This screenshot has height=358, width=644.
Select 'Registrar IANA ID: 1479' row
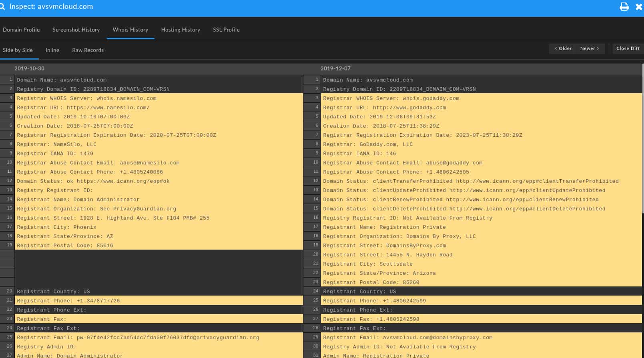pyautogui.click(x=159, y=153)
